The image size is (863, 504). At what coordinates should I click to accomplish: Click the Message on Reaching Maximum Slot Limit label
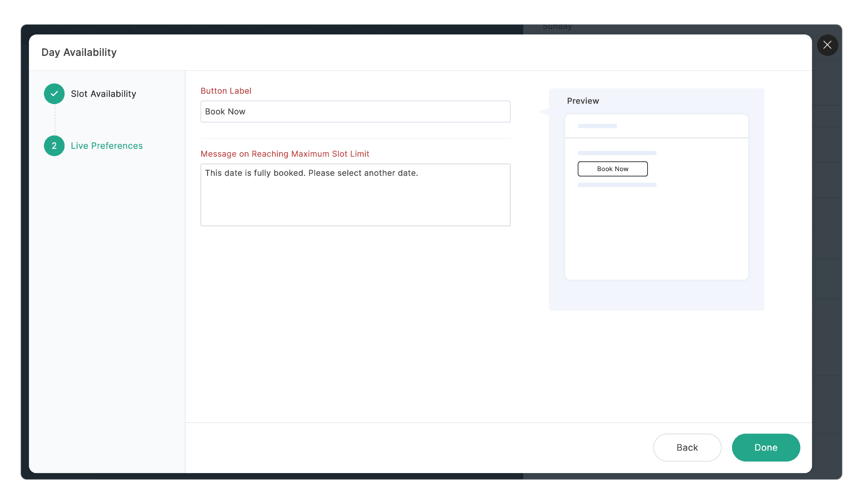pyautogui.click(x=285, y=154)
